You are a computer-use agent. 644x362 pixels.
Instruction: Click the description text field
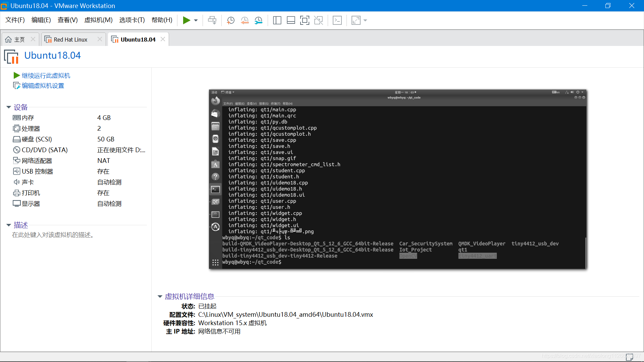tap(54, 235)
